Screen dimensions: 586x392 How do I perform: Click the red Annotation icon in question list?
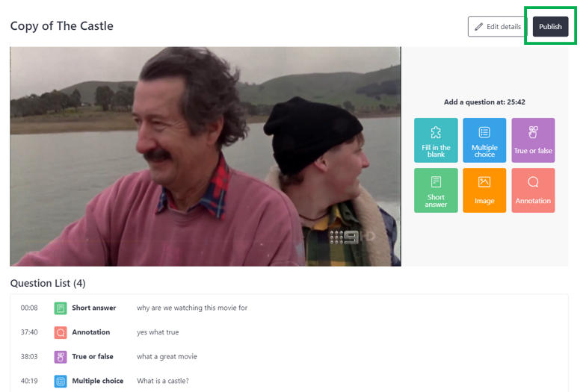[61, 332]
